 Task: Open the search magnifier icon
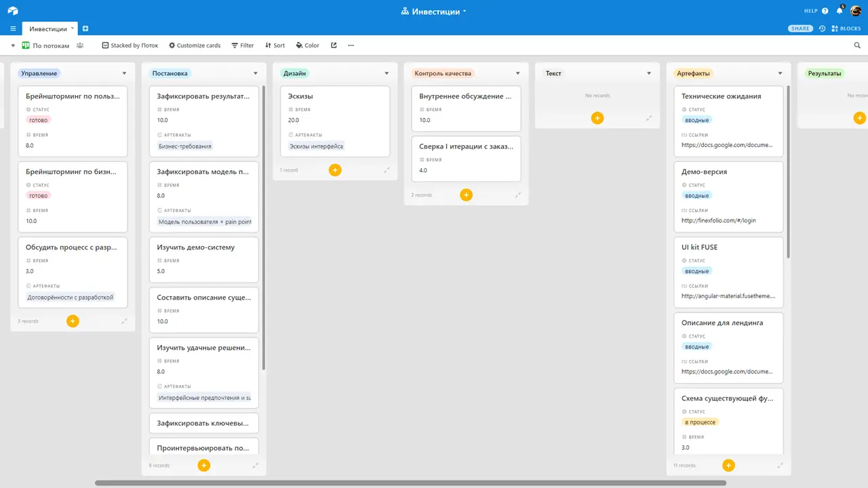(857, 45)
